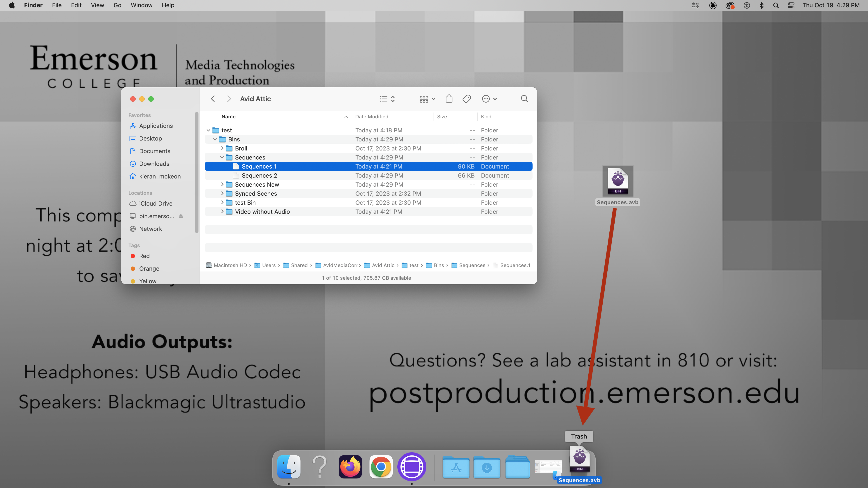
Task: Expand the Synced Scenes folder
Action: (222, 193)
